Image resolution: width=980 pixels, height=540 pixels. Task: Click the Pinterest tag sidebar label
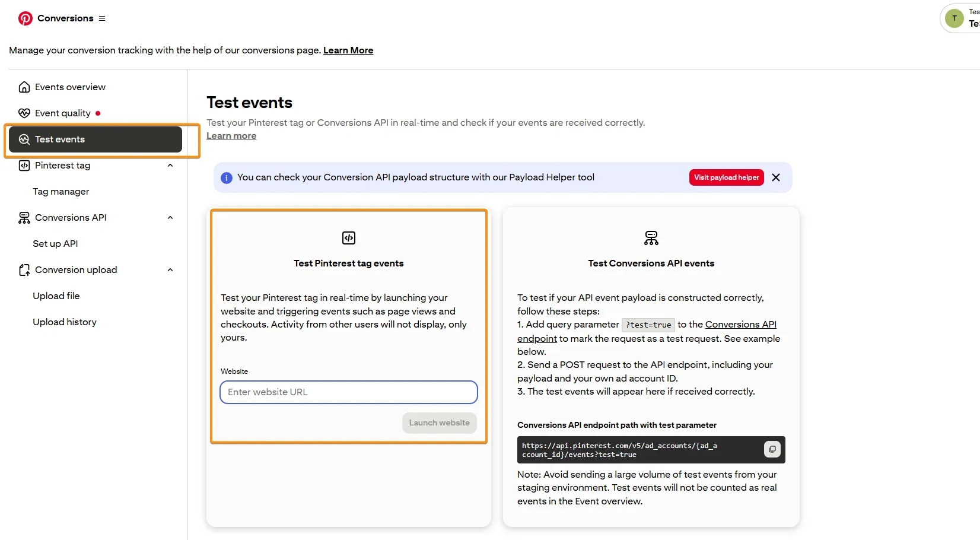click(x=63, y=166)
